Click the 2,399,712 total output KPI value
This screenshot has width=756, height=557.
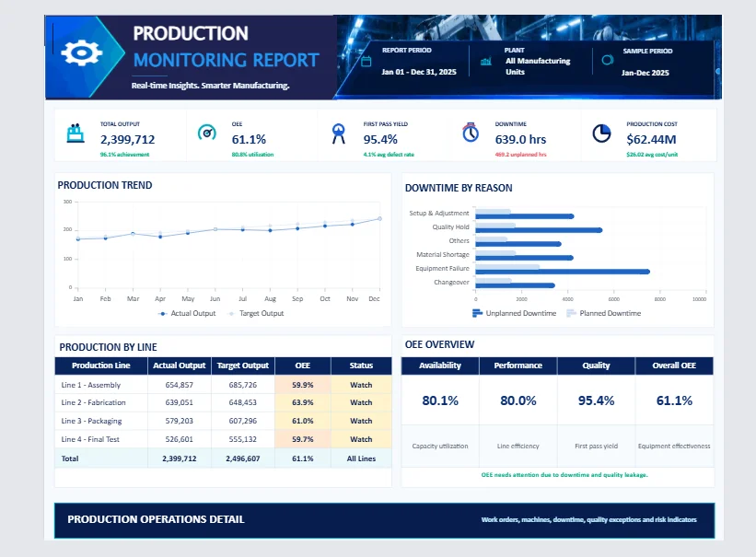pyautogui.click(x=128, y=139)
